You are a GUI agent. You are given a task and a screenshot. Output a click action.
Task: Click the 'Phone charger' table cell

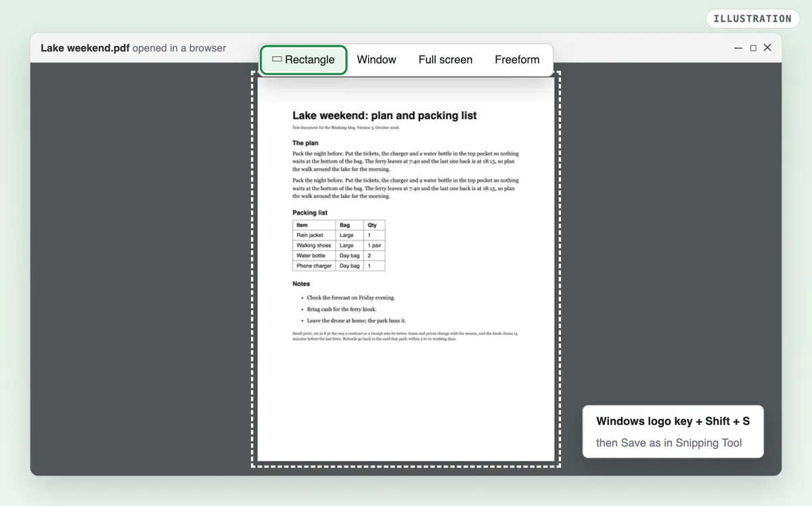tap(314, 266)
